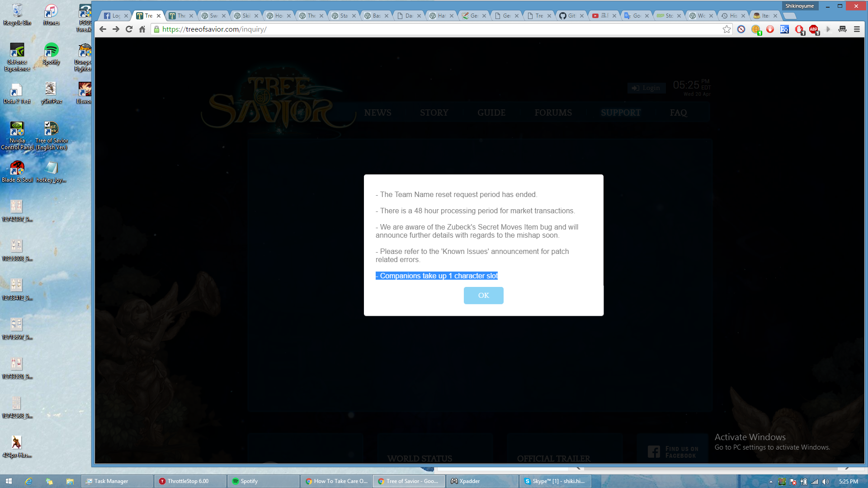The height and width of the screenshot is (488, 868).
Task: Go back to previous page
Action: click(103, 29)
